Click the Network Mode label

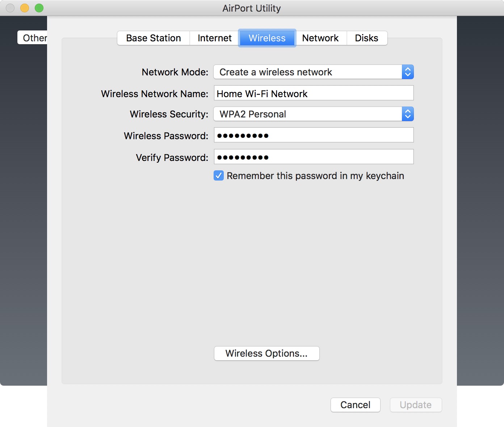[x=175, y=72]
